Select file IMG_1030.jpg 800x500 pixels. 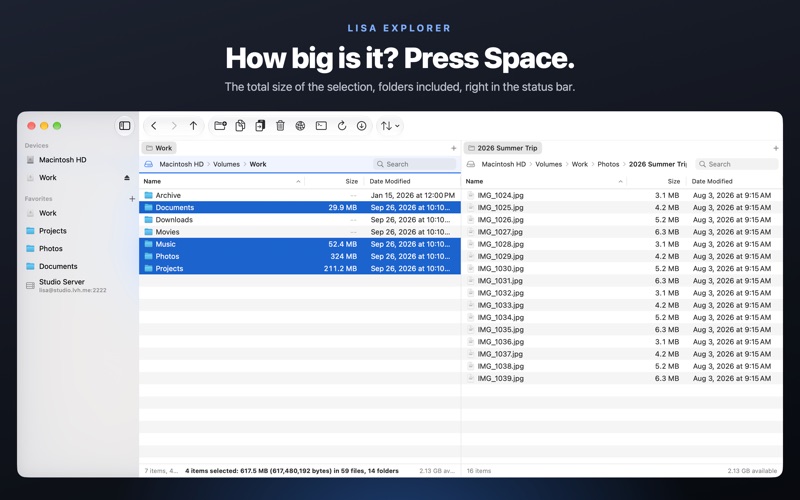coord(622,268)
